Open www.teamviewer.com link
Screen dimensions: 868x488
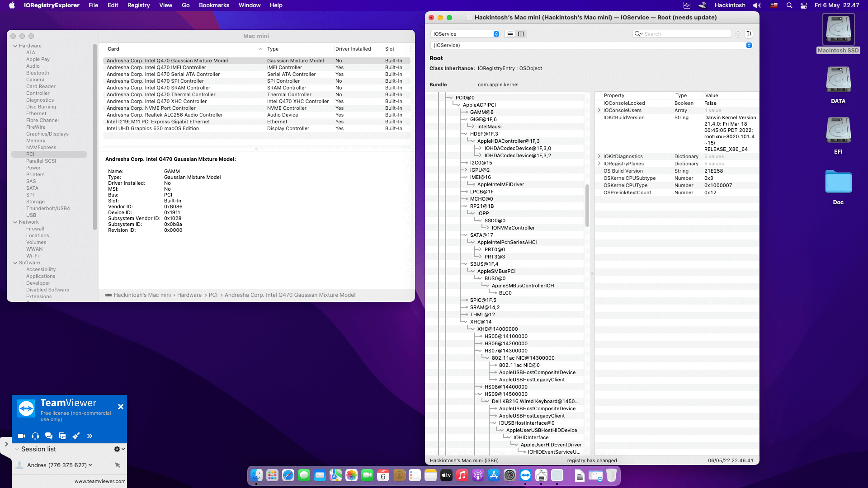tap(100, 481)
